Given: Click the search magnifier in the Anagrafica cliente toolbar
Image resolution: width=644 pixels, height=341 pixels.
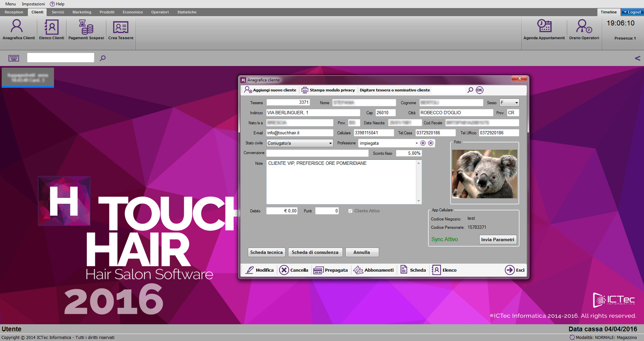Looking at the screenshot, I should [x=470, y=90].
